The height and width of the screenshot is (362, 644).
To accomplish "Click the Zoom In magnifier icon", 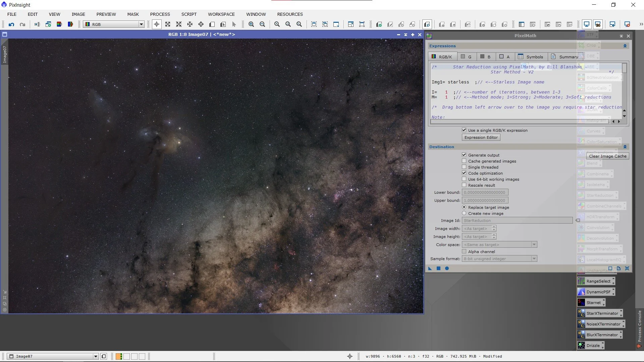I will point(251,24).
